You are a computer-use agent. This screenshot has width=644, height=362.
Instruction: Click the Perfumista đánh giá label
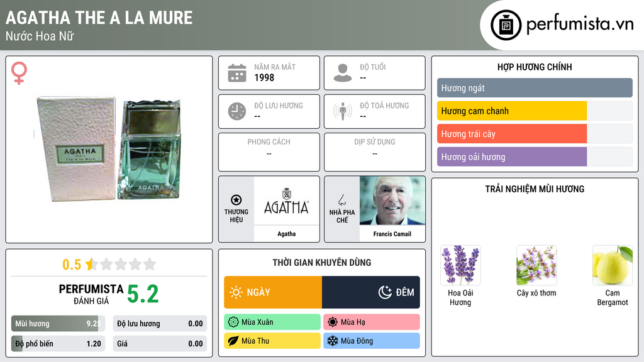point(91,294)
